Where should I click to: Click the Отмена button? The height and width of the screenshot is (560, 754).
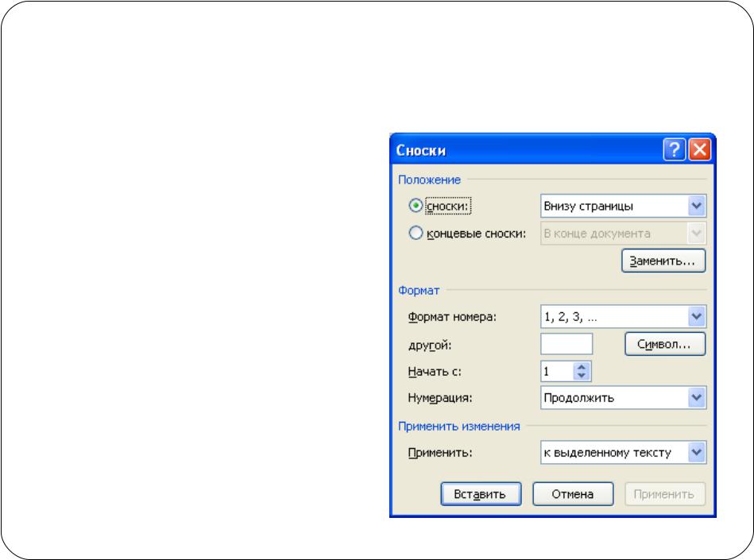click(x=573, y=494)
